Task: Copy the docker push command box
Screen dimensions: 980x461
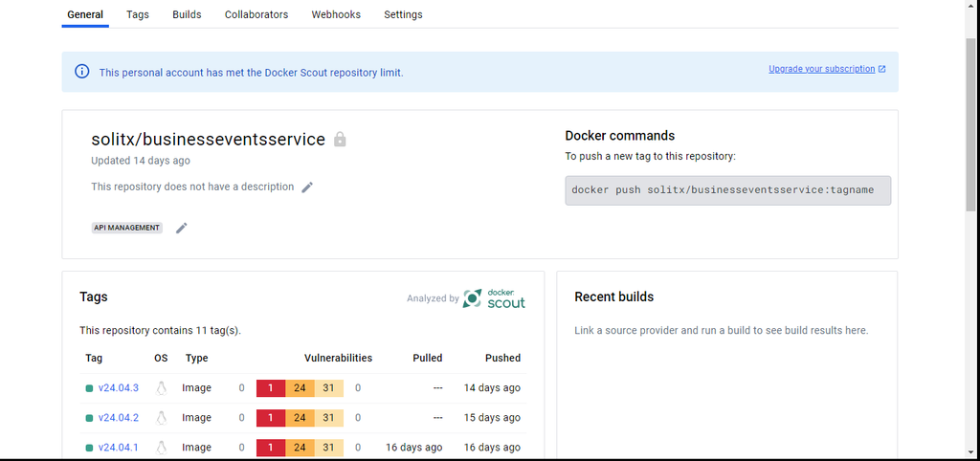Action: [728, 190]
